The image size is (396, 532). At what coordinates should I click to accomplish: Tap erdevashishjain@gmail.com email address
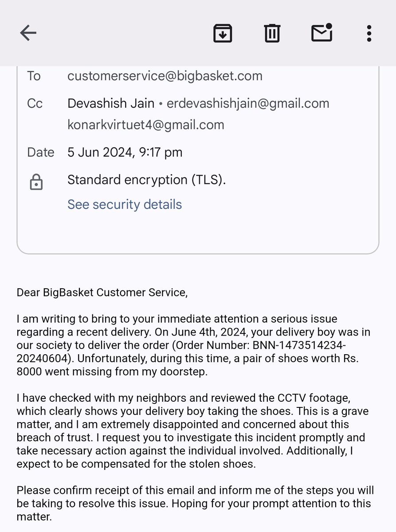pyautogui.click(x=248, y=103)
